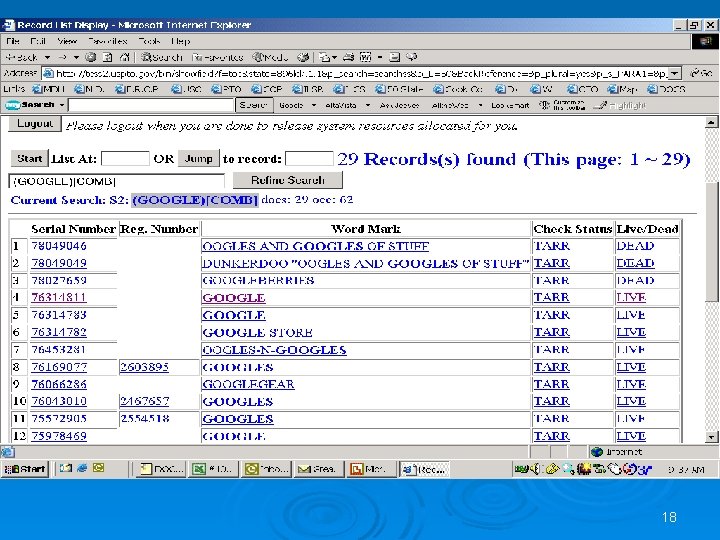
Task: Open GOOGLEGEAR word mark link
Action: click(248, 384)
